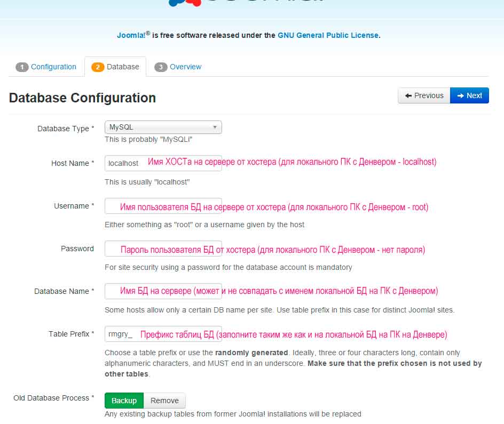Click the orange step 2 badge
Viewport: 504px width, 424px height.
pyautogui.click(x=98, y=67)
